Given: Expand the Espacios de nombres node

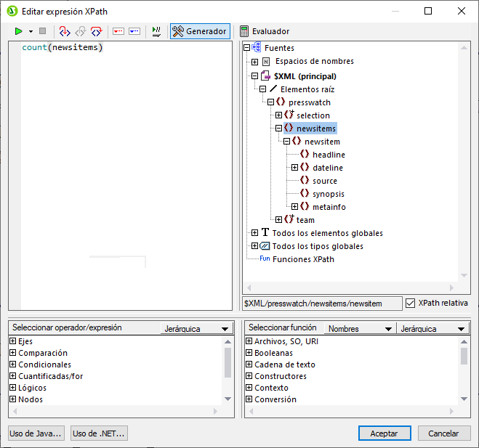Looking at the screenshot, I should (254, 62).
